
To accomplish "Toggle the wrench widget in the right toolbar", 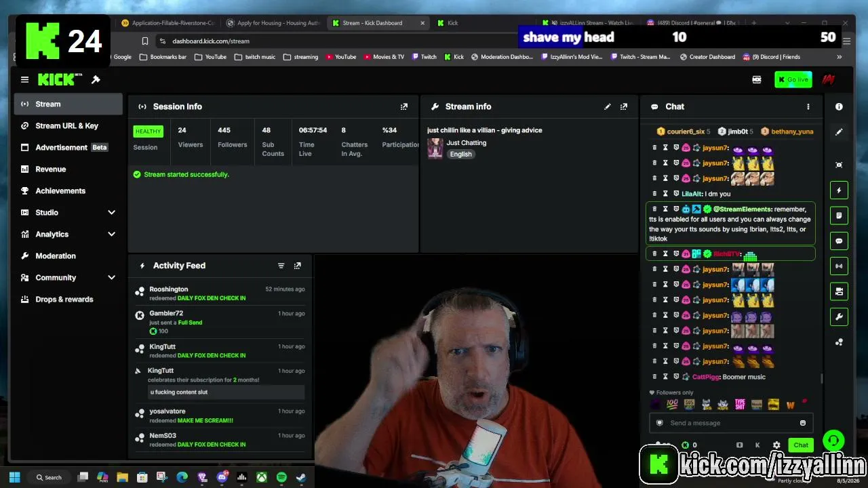I will click(839, 317).
